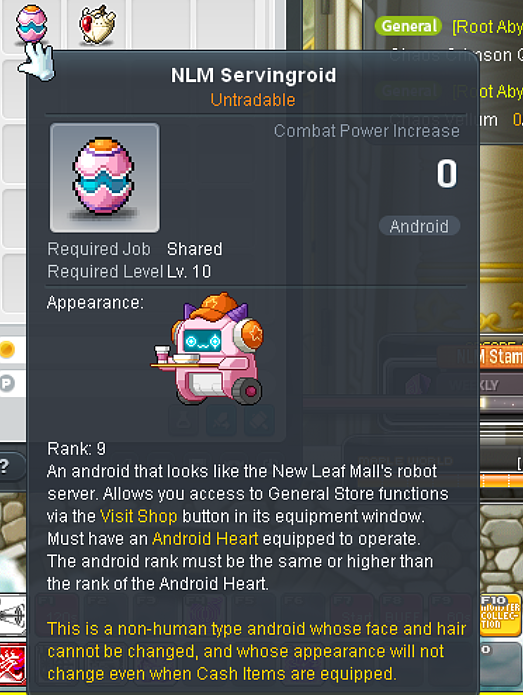
Task: Click the gold meso coin icon
Action: pos(7,350)
